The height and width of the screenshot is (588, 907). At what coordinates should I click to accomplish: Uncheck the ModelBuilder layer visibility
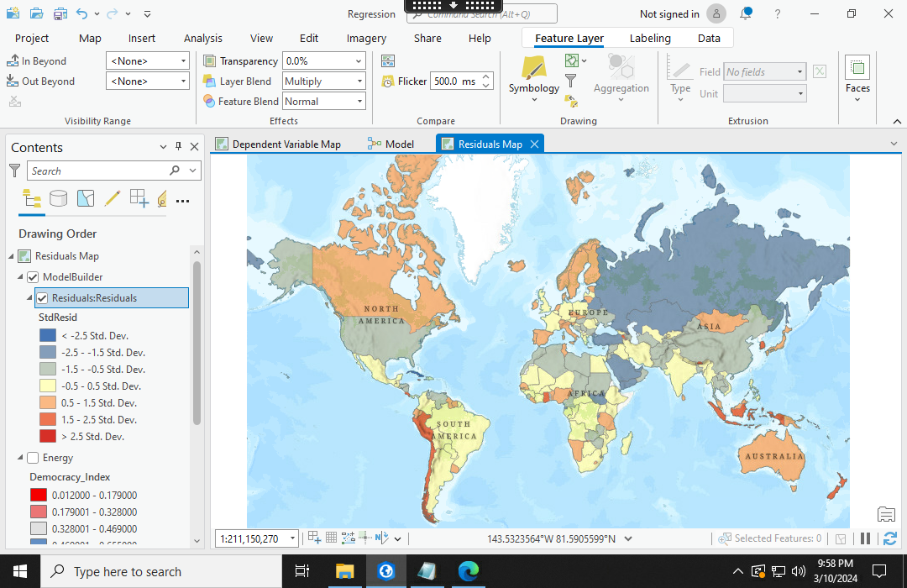[32, 276]
